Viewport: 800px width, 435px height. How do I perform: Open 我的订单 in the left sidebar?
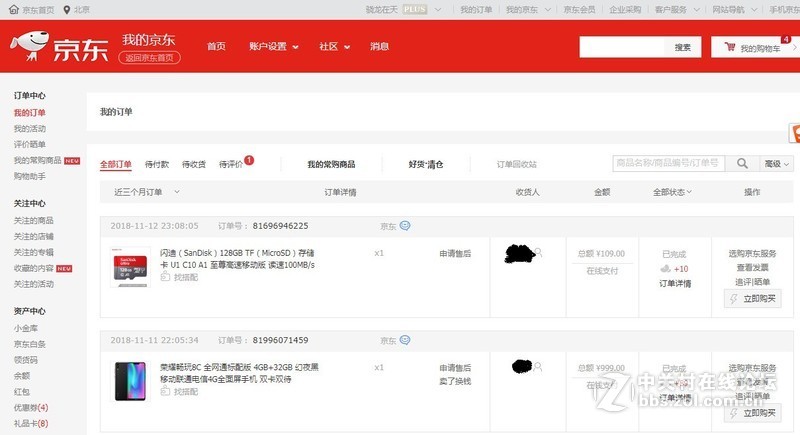tap(30, 112)
